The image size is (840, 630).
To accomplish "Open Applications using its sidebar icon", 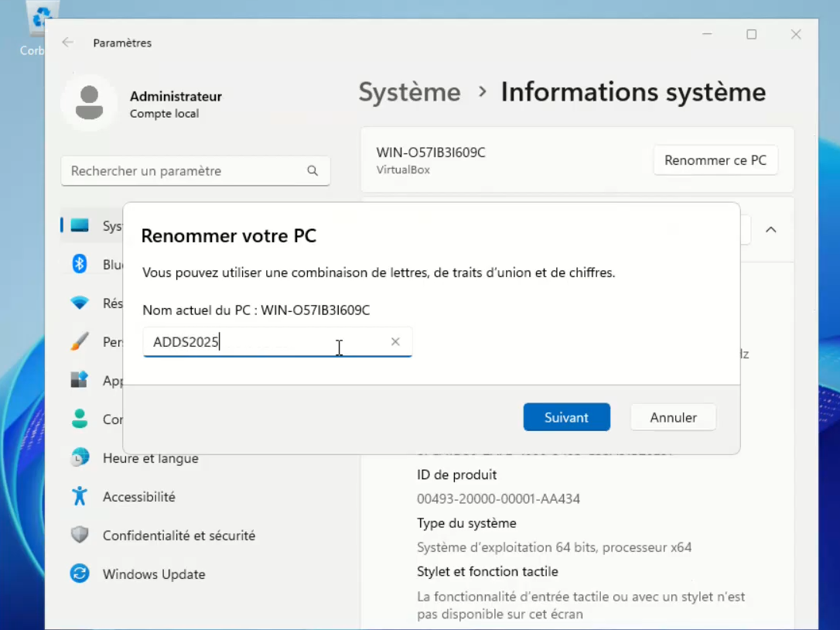I will coord(80,380).
